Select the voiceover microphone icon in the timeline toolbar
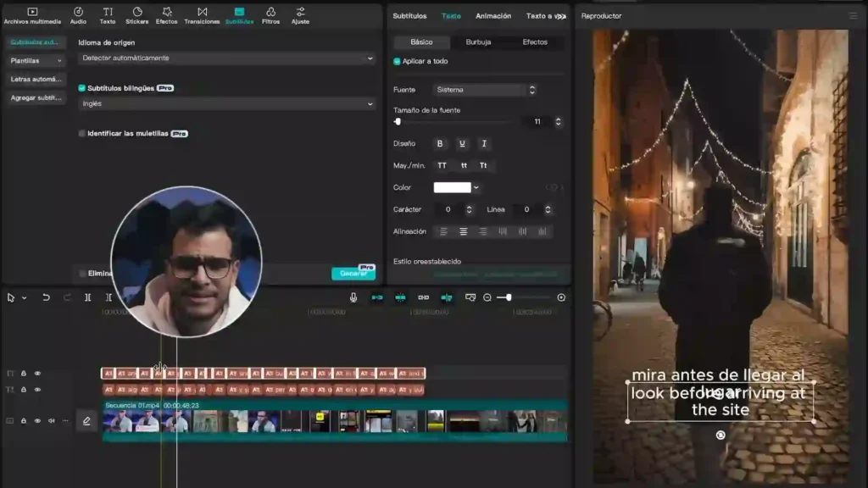This screenshot has width=868, height=488. pos(354,297)
